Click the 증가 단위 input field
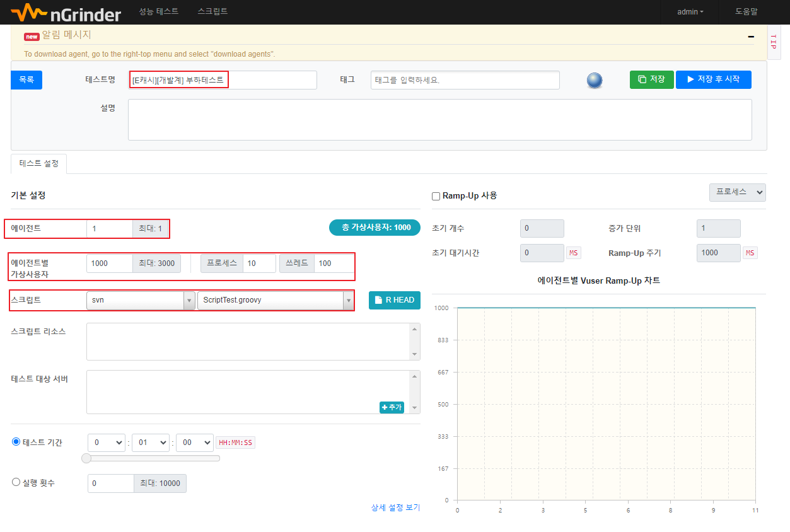 [x=719, y=228]
